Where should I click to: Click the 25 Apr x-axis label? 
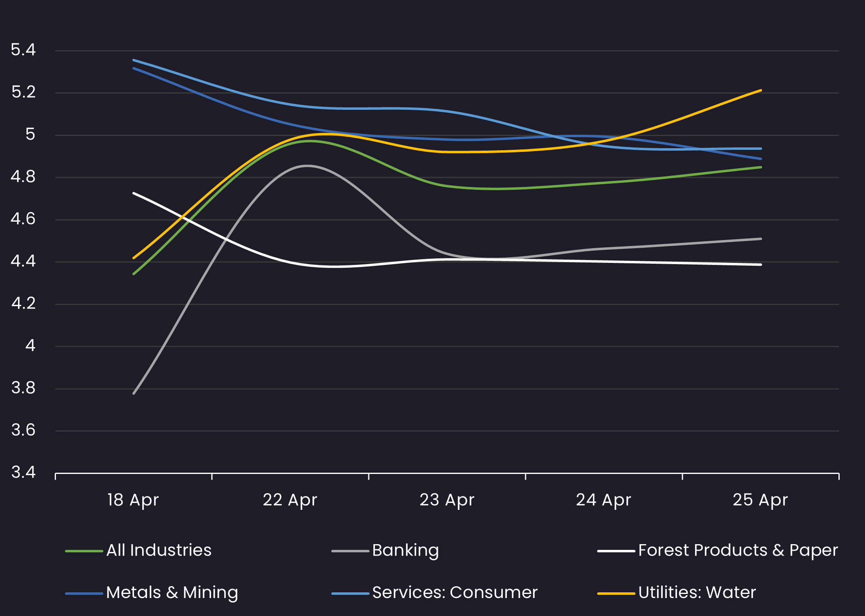760,500
